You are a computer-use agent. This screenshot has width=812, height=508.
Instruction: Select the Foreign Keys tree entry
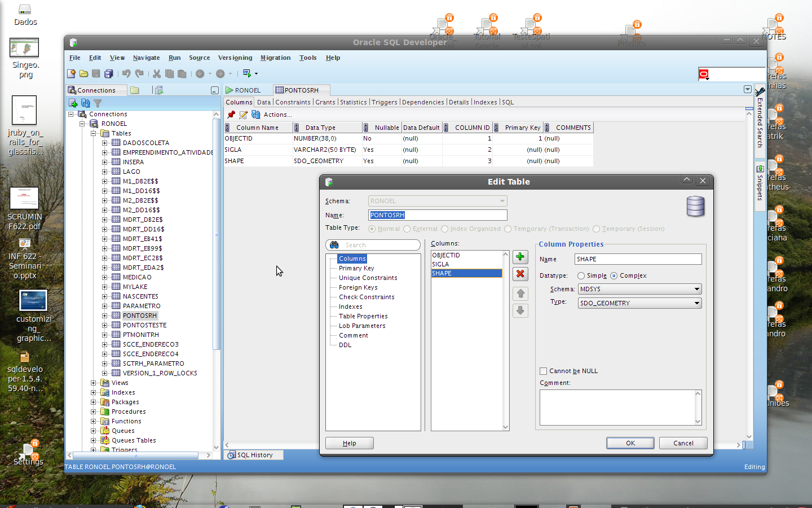coord(358,287)
